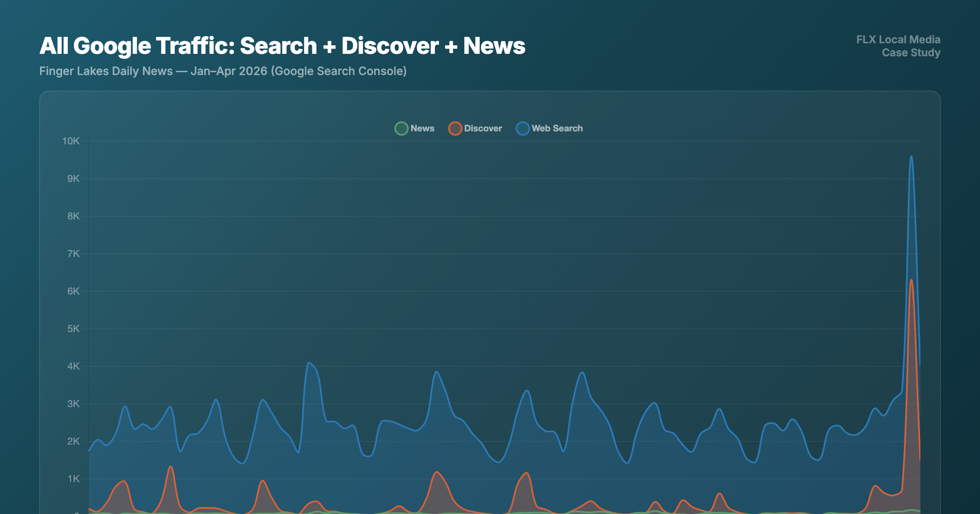Click the tallest orange Discover peak
The image size is (980, 514).
click(911, 280)
